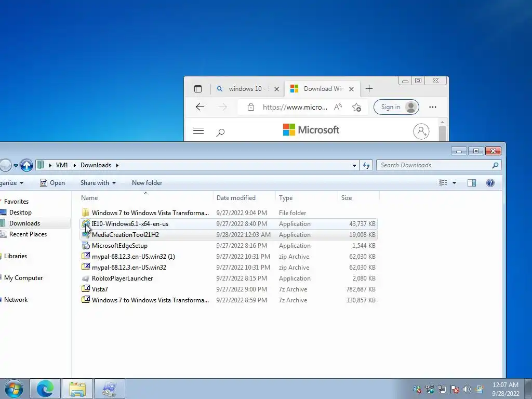
Task: Click the search icon on Microsoft page
Action: point(220,132)
